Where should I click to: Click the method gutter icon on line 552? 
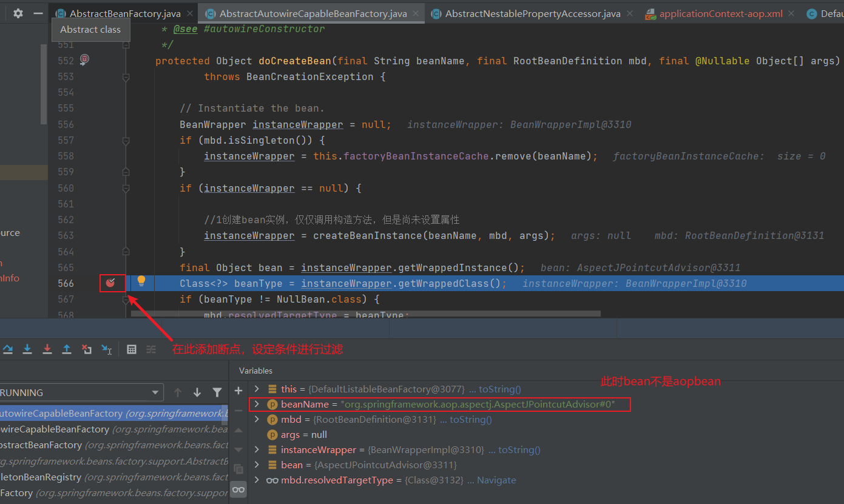point(84,59)
